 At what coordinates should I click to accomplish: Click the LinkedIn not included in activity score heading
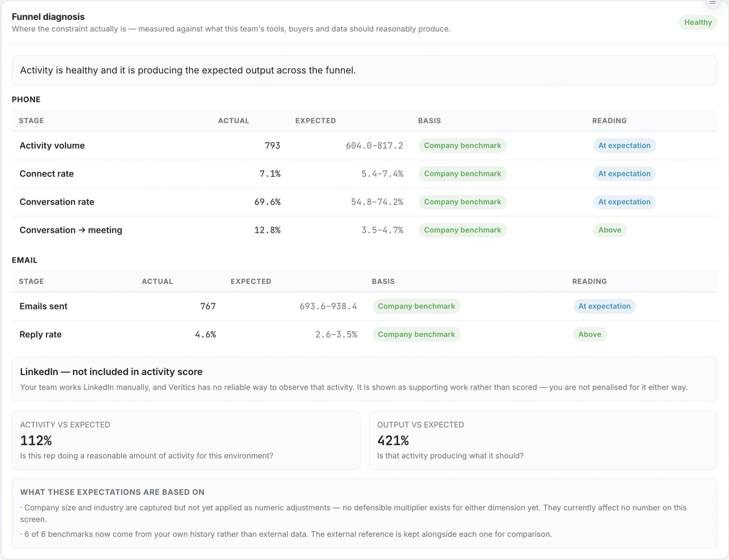[111, 372]
